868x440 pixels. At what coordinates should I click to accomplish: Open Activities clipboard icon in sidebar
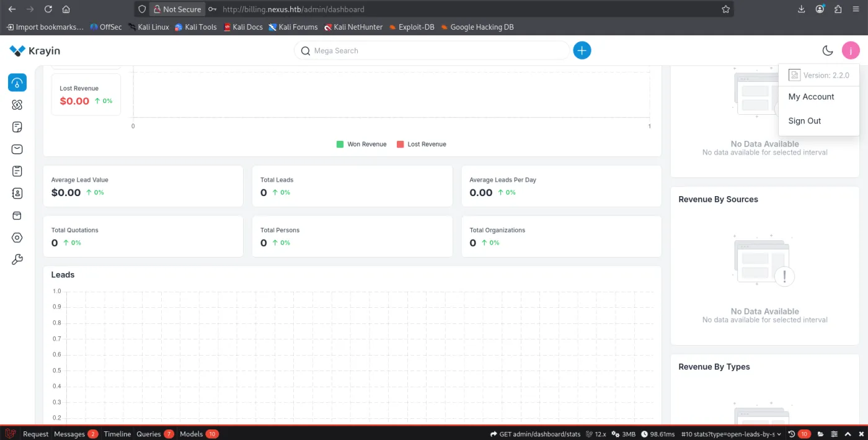(17, 171)
